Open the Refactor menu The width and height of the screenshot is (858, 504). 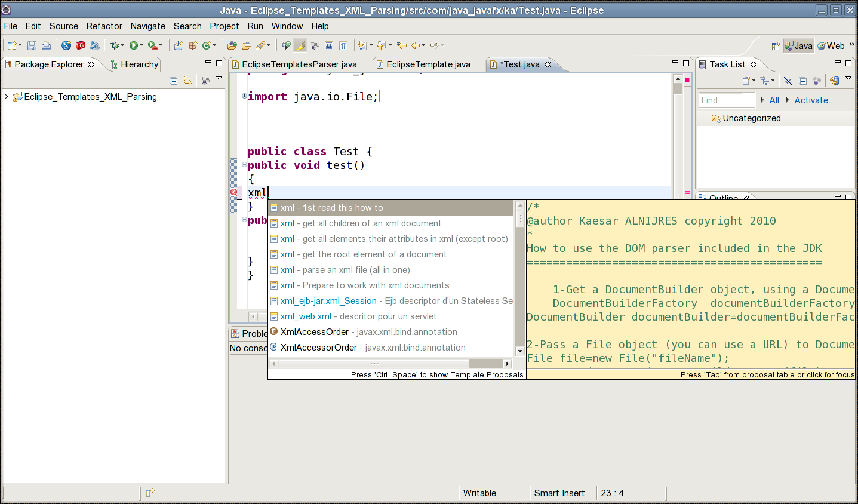[104, 26]
